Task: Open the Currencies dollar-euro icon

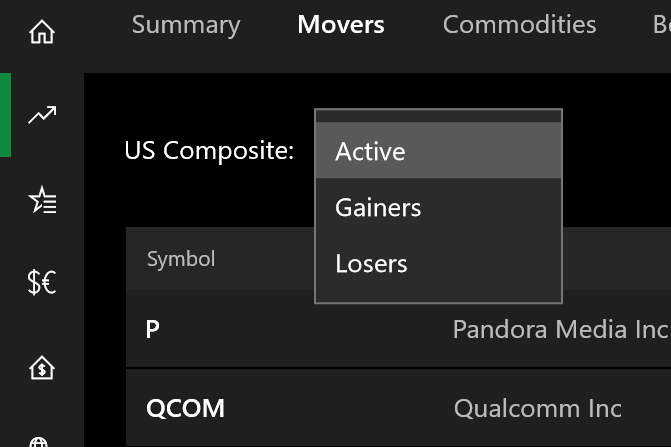Action: (x=42, y=282)
